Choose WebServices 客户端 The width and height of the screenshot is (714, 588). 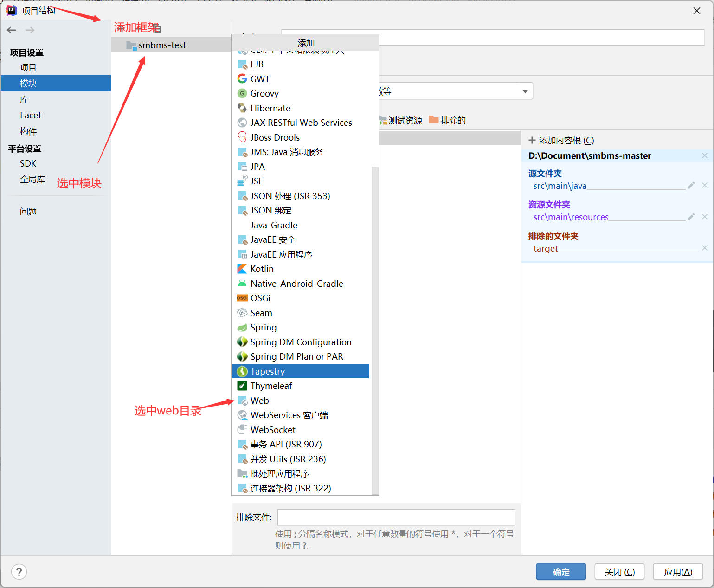tap(300, 415)
